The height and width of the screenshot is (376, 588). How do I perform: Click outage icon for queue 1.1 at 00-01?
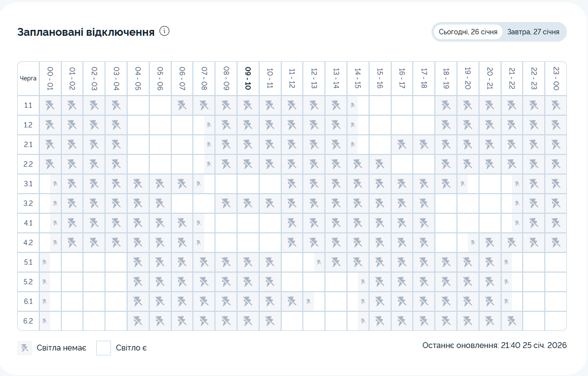click(x=50, y=105)
